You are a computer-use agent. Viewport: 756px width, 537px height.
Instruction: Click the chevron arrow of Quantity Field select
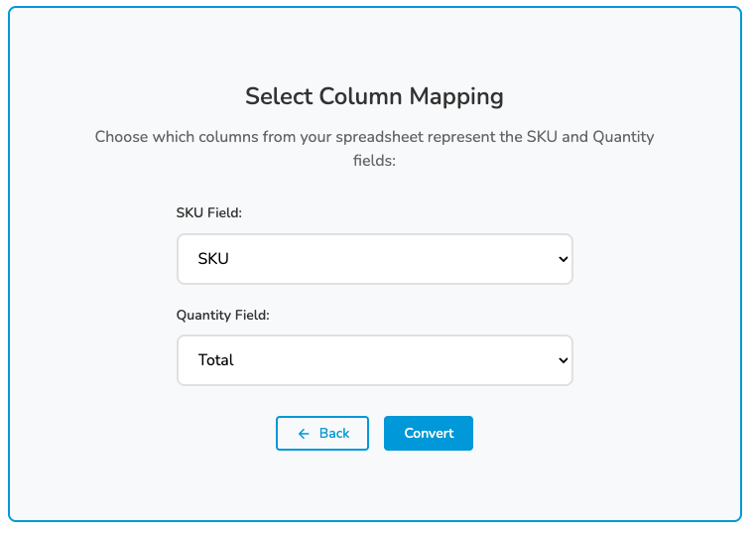coord(563,360)
